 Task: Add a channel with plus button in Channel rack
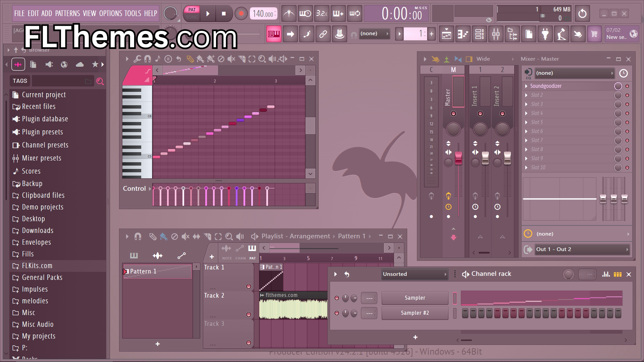[415, 338]
